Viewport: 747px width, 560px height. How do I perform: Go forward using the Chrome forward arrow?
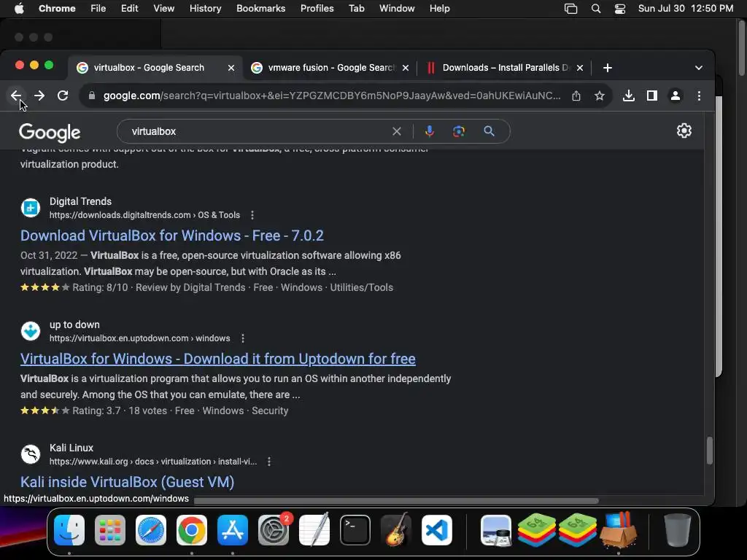(x=39, y=96)
